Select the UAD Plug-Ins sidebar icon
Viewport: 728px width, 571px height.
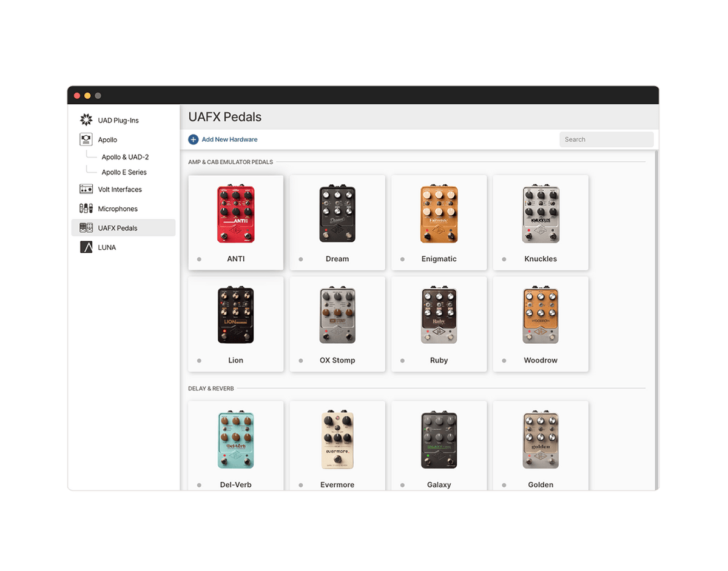coord(86,119)
